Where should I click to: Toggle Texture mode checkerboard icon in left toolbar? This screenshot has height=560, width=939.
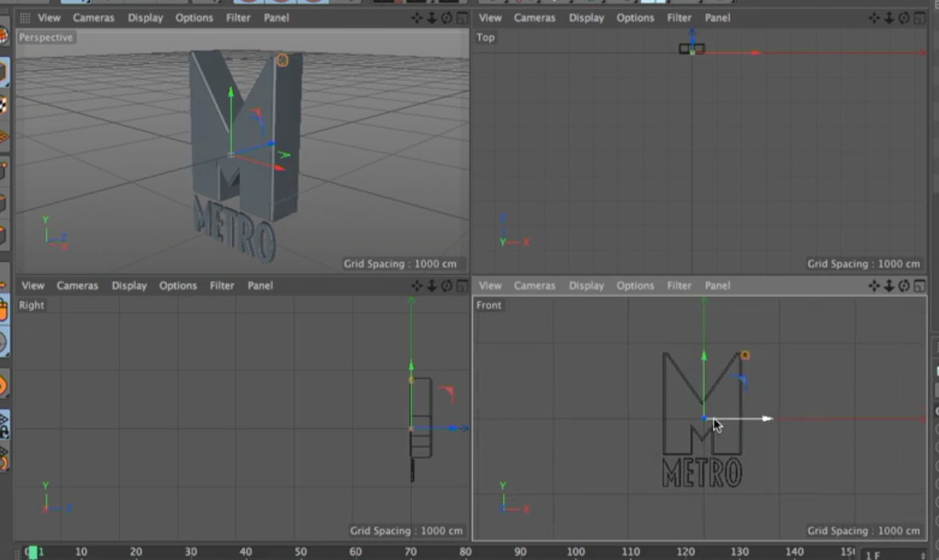pyautogui.click(x=3, y=105)
